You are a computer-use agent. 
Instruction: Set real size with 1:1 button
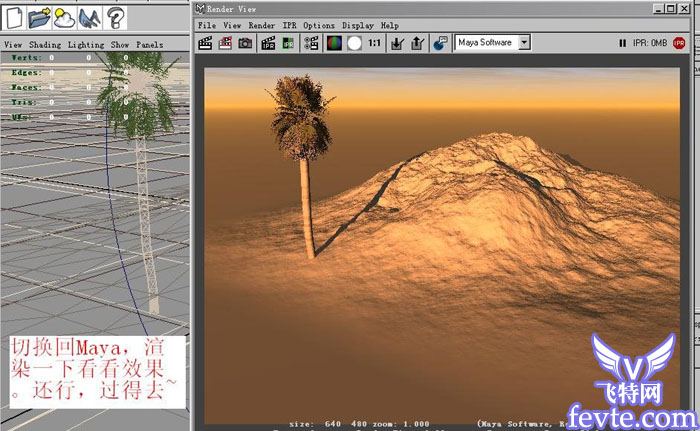point(374,43)
